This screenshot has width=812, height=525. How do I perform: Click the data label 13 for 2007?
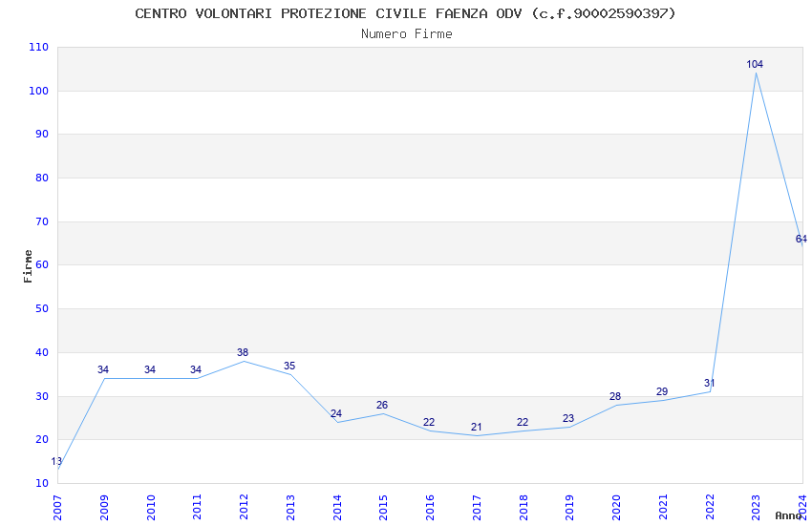[56, 461]
